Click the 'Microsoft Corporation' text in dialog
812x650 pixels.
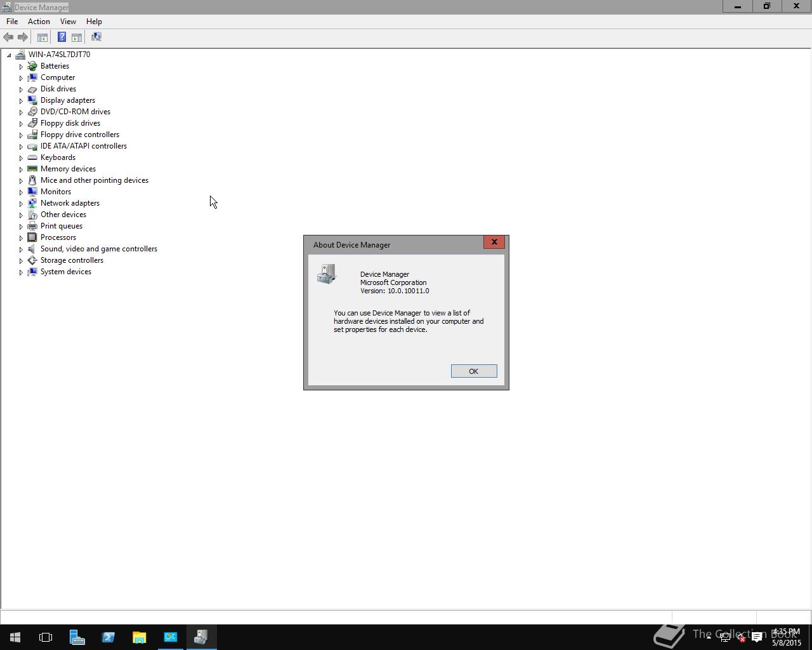click(393, 282)
